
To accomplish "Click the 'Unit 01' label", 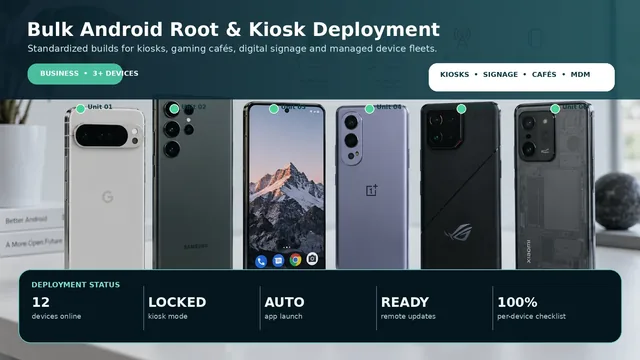I will [x=100, y=107].
